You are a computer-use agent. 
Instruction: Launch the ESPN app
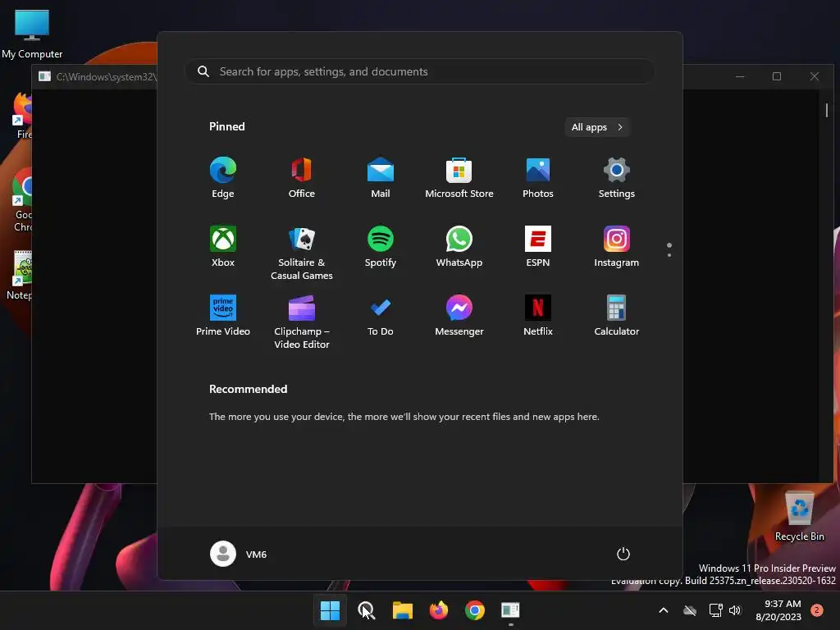[x=538, y=246]
